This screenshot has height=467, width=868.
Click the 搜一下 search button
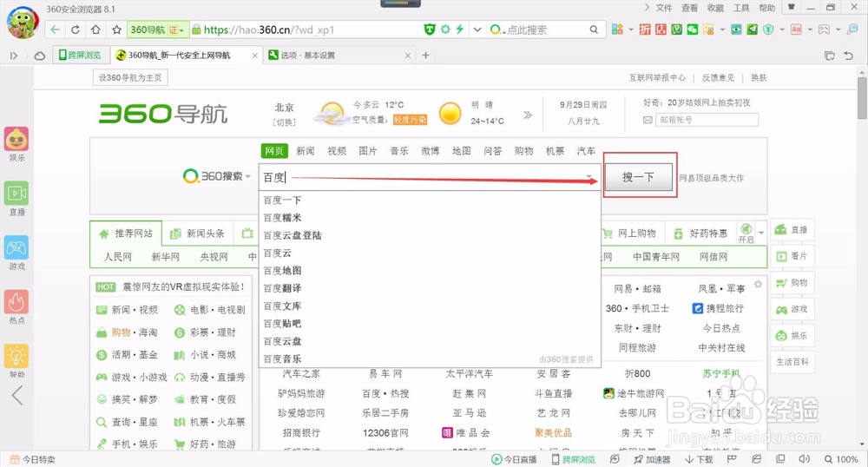coord(638,177)
